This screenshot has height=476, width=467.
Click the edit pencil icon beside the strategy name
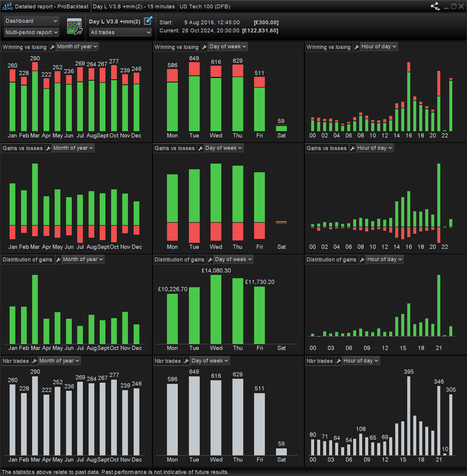148,21
